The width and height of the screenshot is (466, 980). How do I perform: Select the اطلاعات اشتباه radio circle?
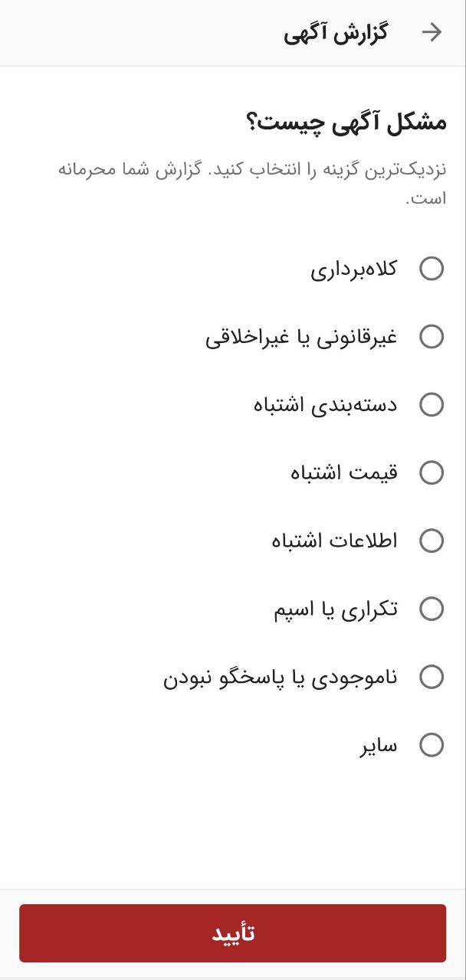tap(432, 541)
